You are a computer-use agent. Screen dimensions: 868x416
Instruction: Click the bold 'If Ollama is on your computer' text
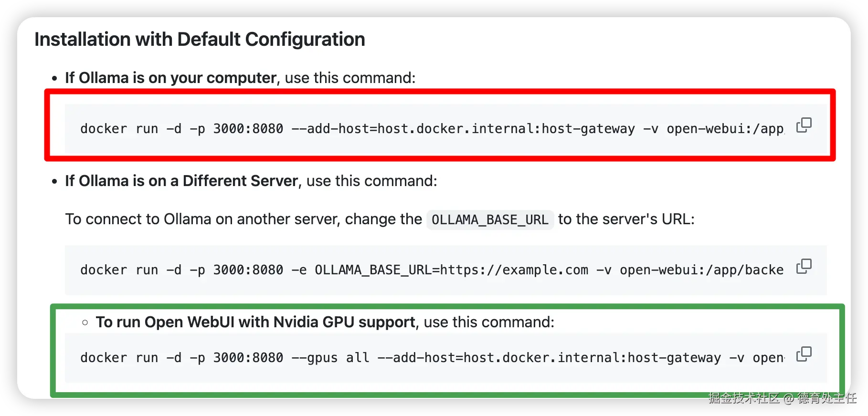coord(170,78)
